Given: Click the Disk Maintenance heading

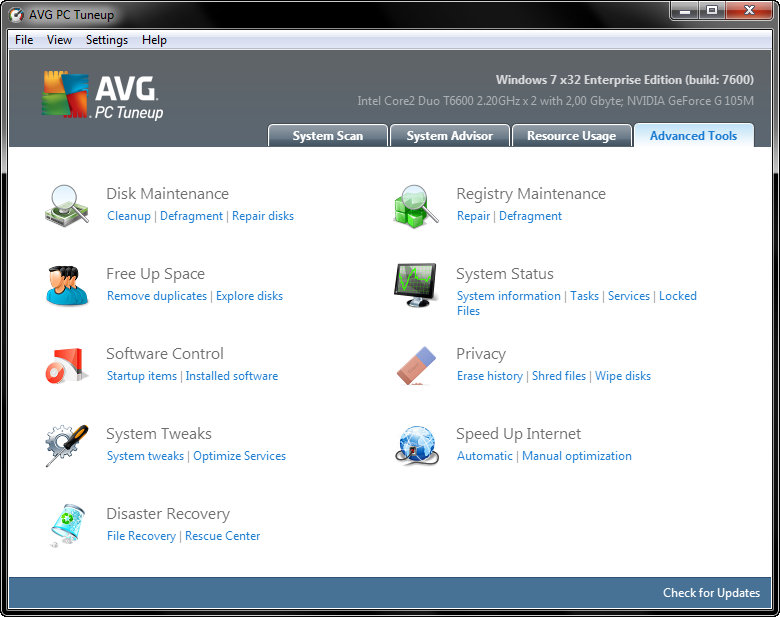Looking at the screenshot, I should 168,194.
